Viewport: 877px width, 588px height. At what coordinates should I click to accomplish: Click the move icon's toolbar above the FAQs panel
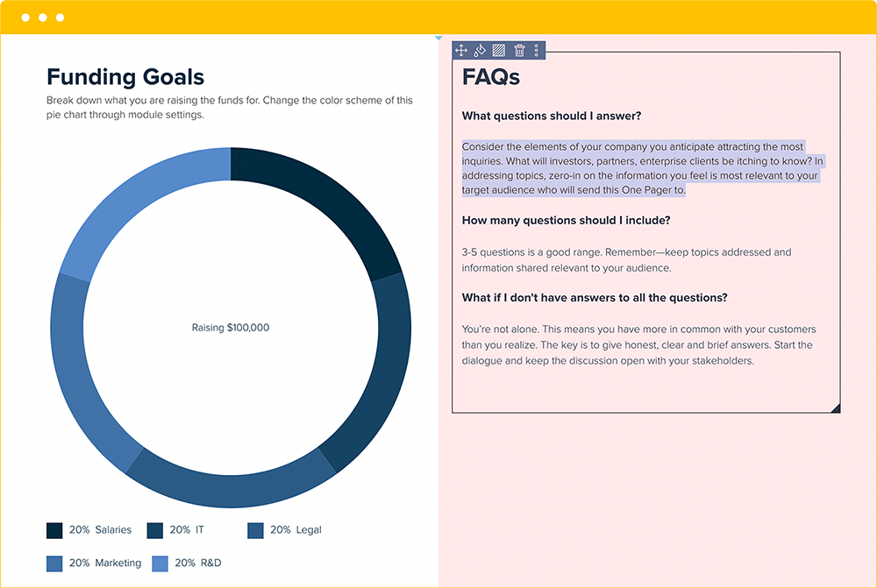(x=460, y=50)
